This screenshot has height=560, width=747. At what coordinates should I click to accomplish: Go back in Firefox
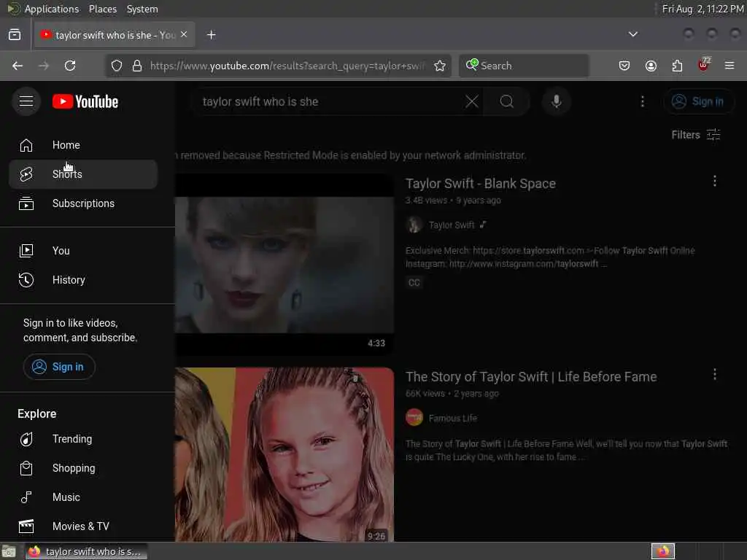[18, 66]
